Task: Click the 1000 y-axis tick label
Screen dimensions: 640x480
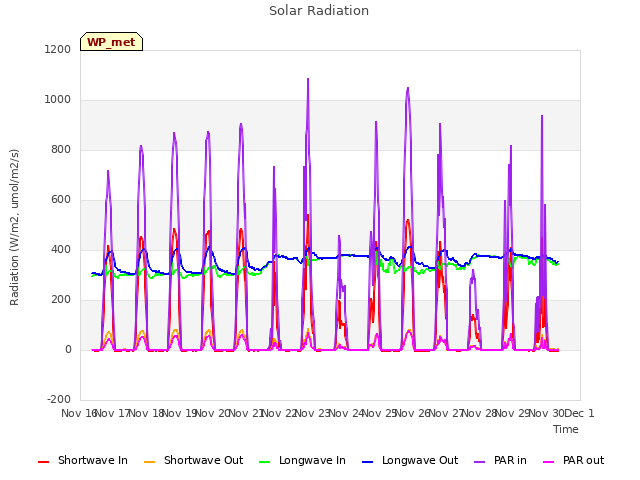Action: (x=58, y=100)
